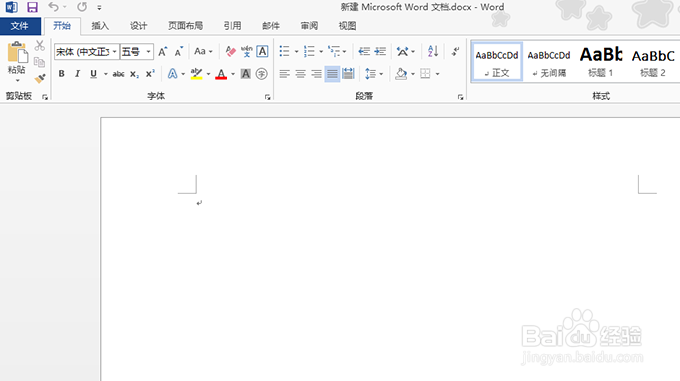Image resolution: width=680 pixels, height=381 pixels.
Task: Click the Text Effects glowing A icon
Action: point(173,74)
